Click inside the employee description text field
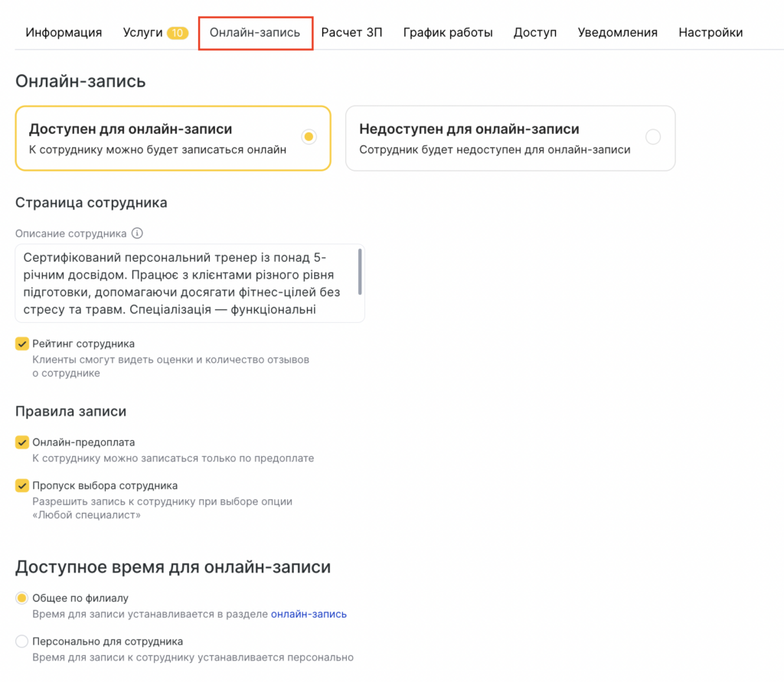 click(184, 283)
